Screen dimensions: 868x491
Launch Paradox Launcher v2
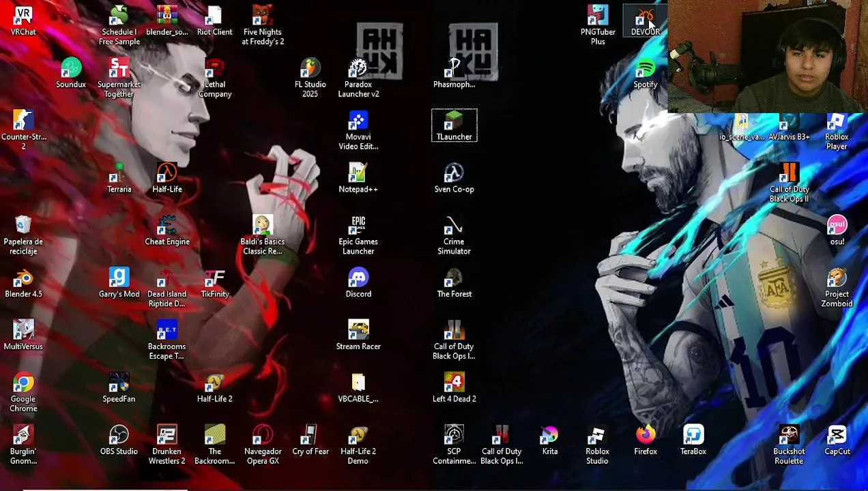point(358,78)
